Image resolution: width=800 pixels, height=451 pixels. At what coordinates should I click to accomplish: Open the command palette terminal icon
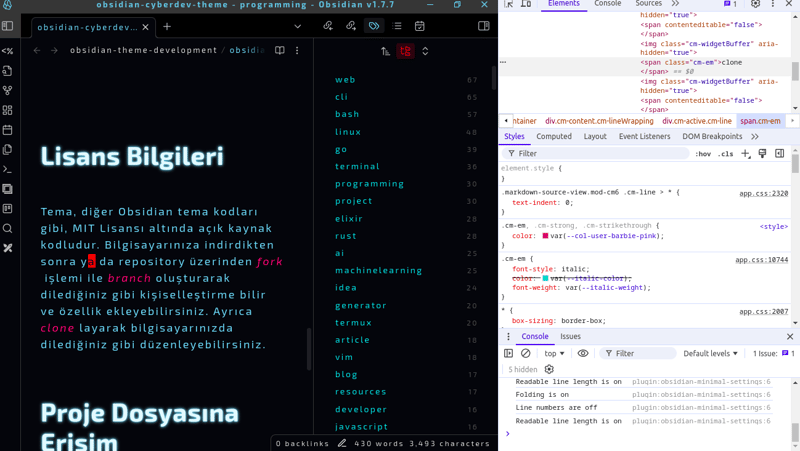(8, 169)
